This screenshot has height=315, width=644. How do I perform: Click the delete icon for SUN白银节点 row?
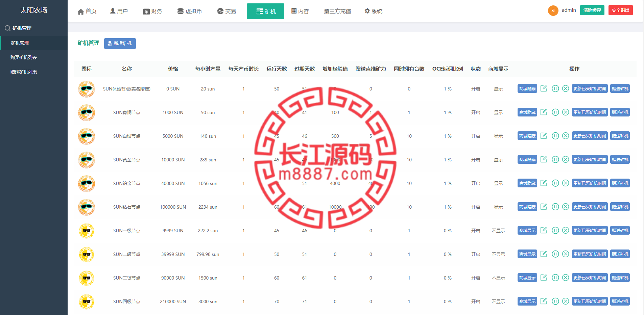point(566,136)
